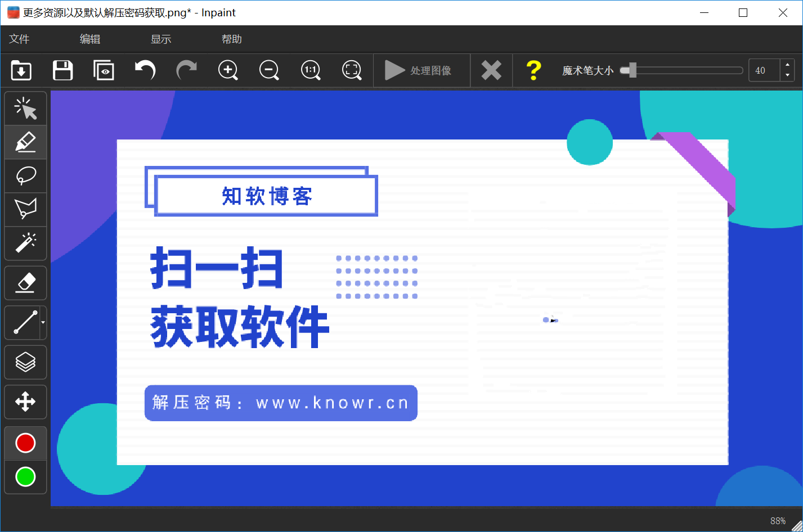Viewport: 803px width, 532px height.
Task: Adjust the 魔术笔大小 brush size slider
Action: click(x=681, y=70)
